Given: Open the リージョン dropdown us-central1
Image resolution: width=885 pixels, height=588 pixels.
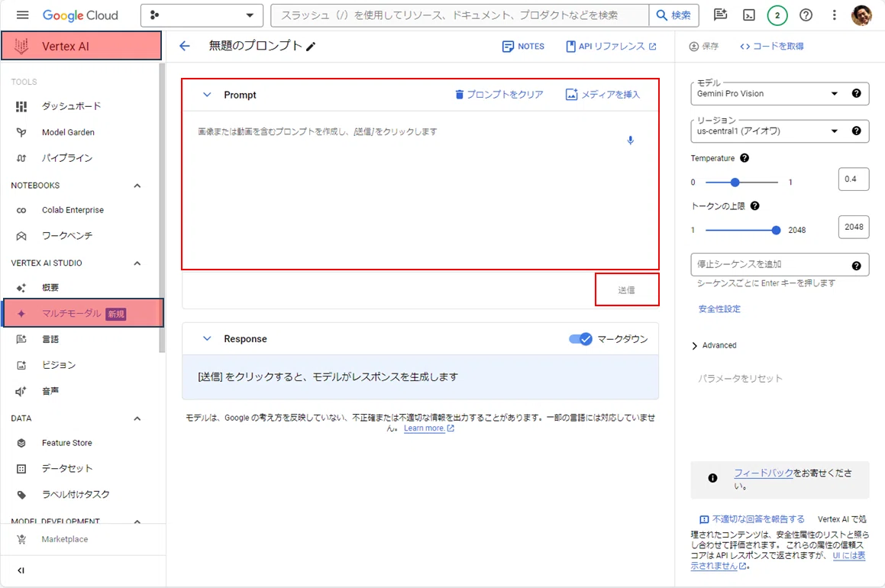Looking at the screenshot, I should tap(768, 131).
